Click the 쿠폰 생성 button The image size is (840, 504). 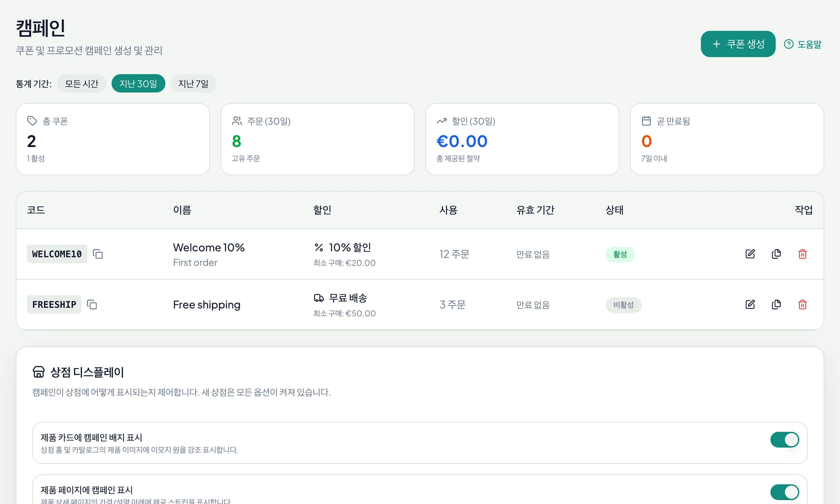tap(738, 44)
